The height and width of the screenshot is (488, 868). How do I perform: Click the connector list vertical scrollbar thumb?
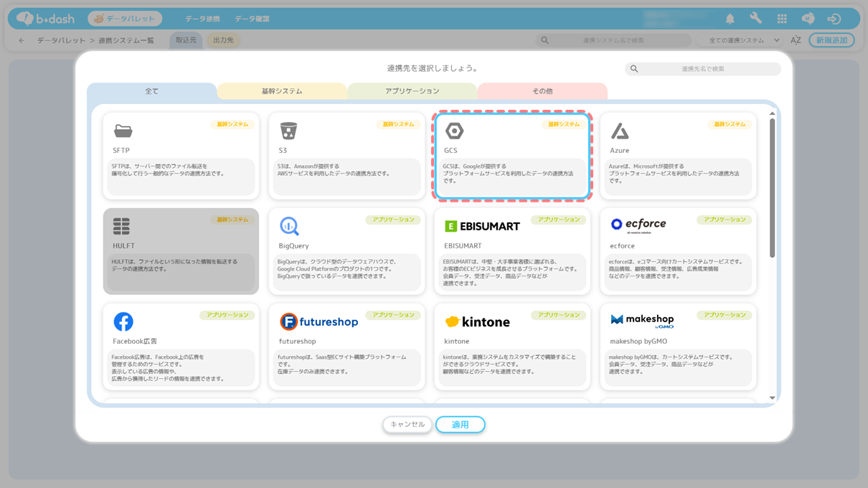click(772, 188)
